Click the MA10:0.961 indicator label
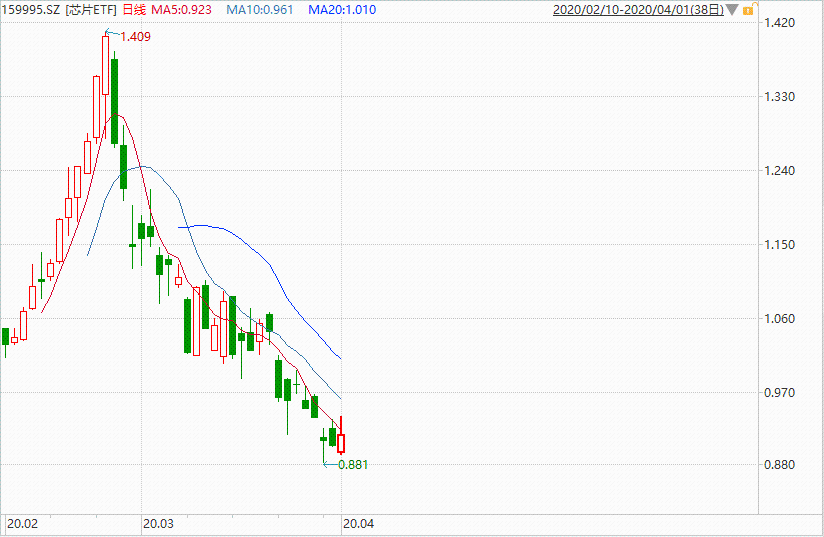The width and height of the screenshot is (824, 537). [x=261, y=10]
